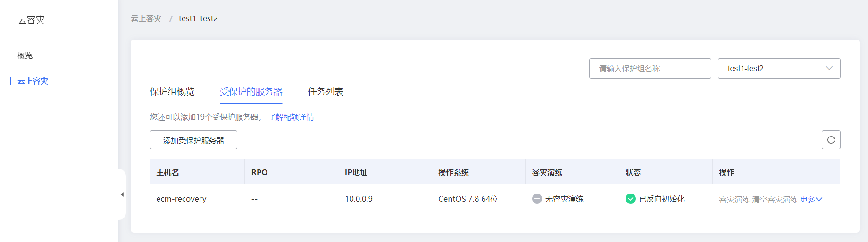This screenshot has width=868, height=242.
Task: Click the gray no-drill status icon
Action: click(x=537, y=199)
